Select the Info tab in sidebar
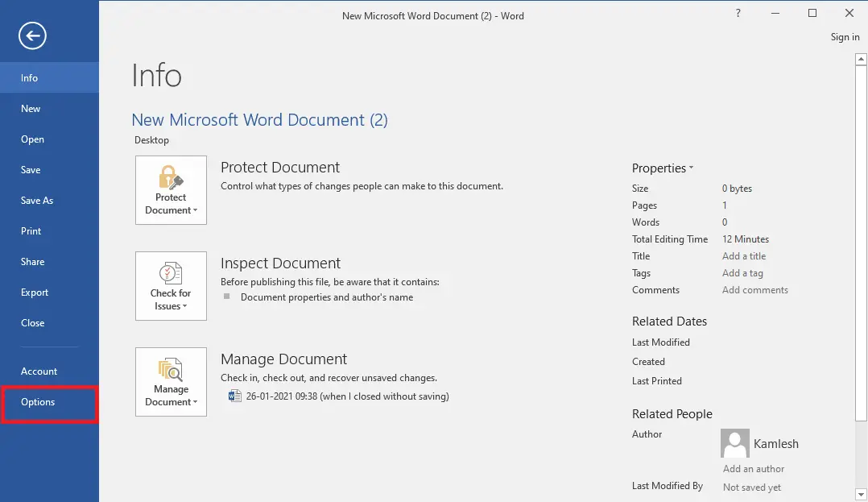868x502 pixels. click(x=49, y=77)
